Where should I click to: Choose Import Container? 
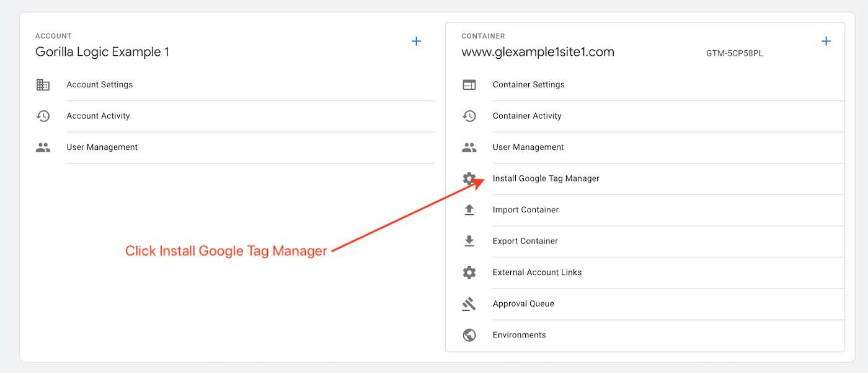(526, 210)
